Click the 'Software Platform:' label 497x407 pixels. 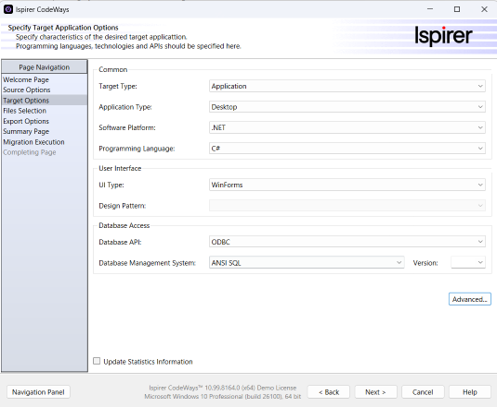click(x=127, y=128)
